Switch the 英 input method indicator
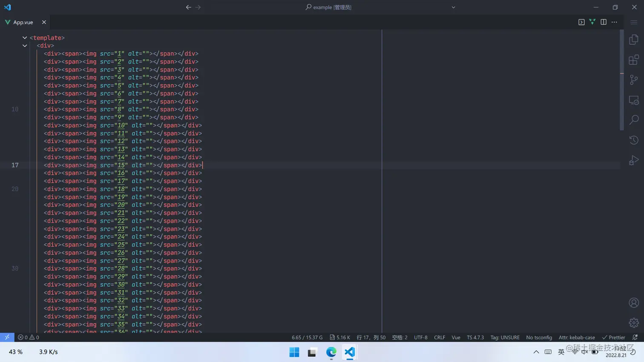Image resolution: width=644 pixels, height=362 pixels. [x=561, y=352]
